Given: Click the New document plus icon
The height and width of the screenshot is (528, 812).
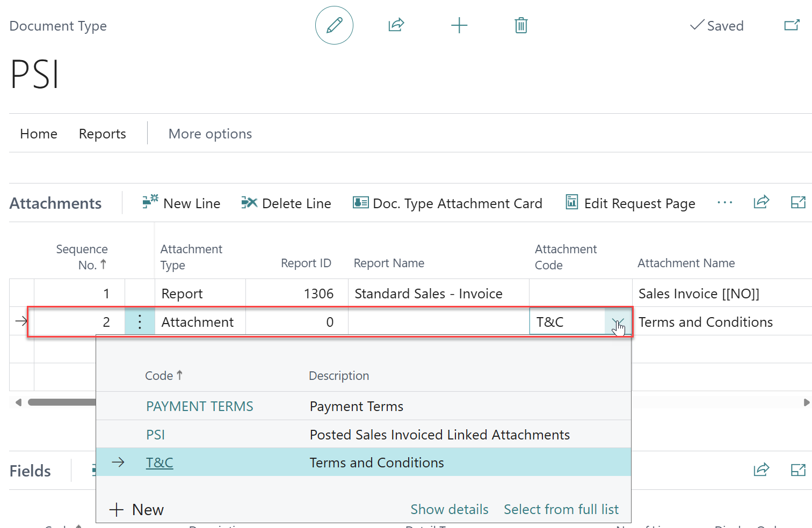Looking at the screenshot, I should pyautogui.click(x=459, y=25).
